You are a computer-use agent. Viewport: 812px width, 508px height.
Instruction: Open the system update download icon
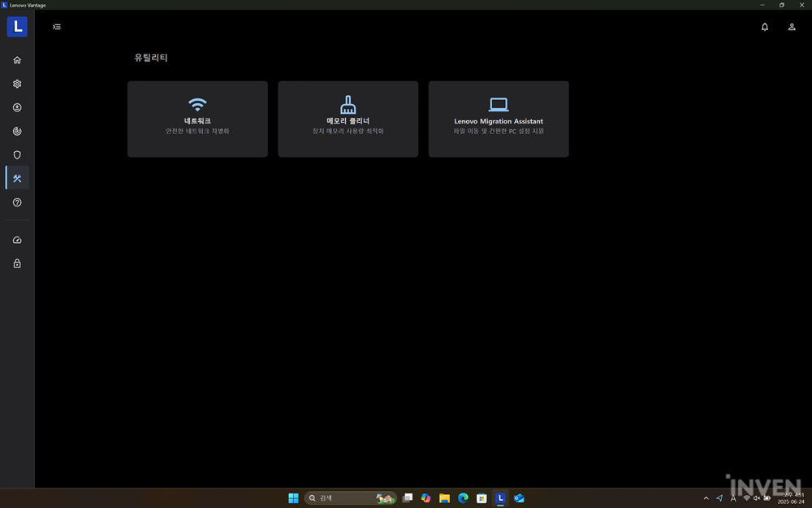click(x=17, y=107)
